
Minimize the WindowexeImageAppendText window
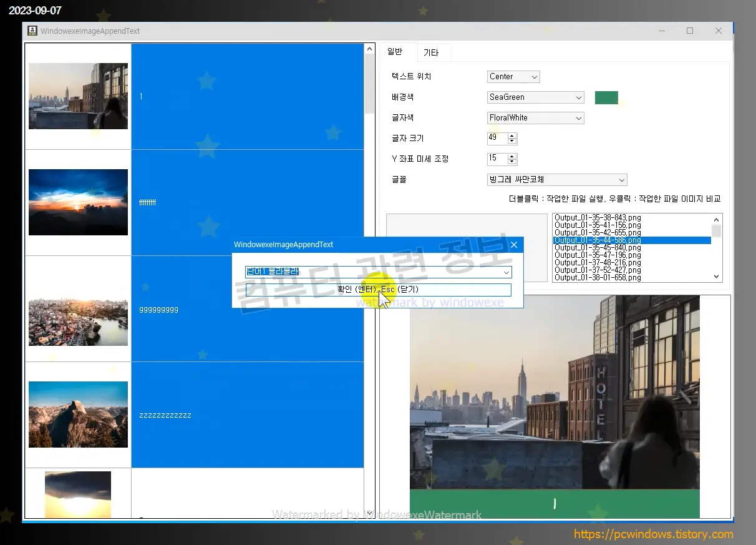pos(661,31)
